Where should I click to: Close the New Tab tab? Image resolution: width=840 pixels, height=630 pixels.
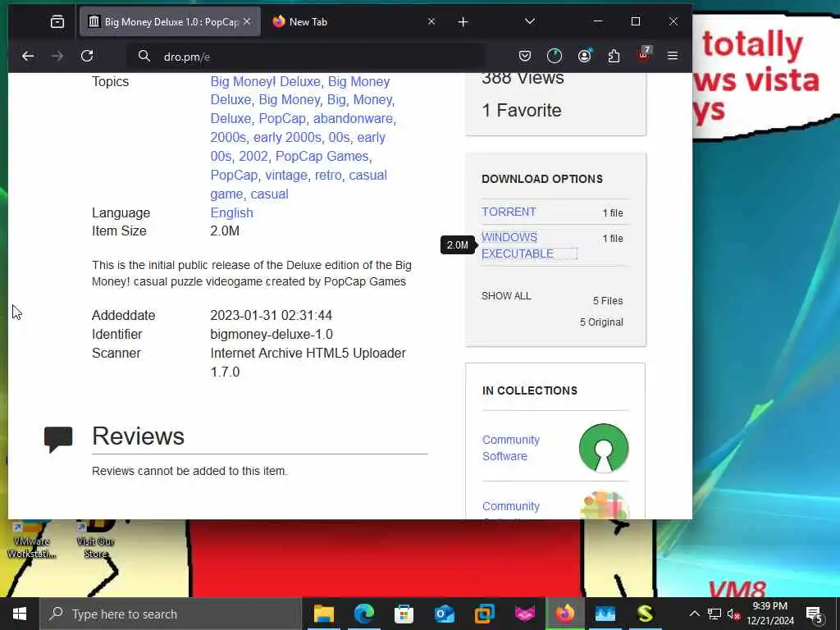pyautogui.click(x=431, y=21)
